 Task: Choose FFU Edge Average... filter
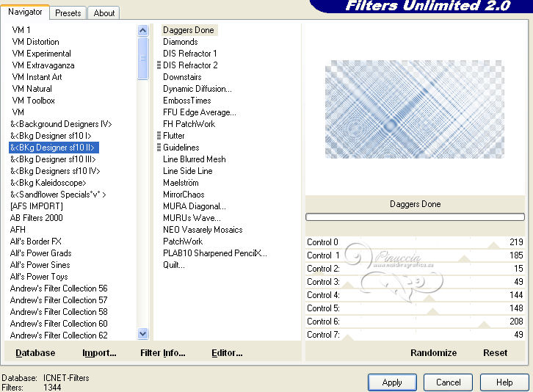pos(200,112)
